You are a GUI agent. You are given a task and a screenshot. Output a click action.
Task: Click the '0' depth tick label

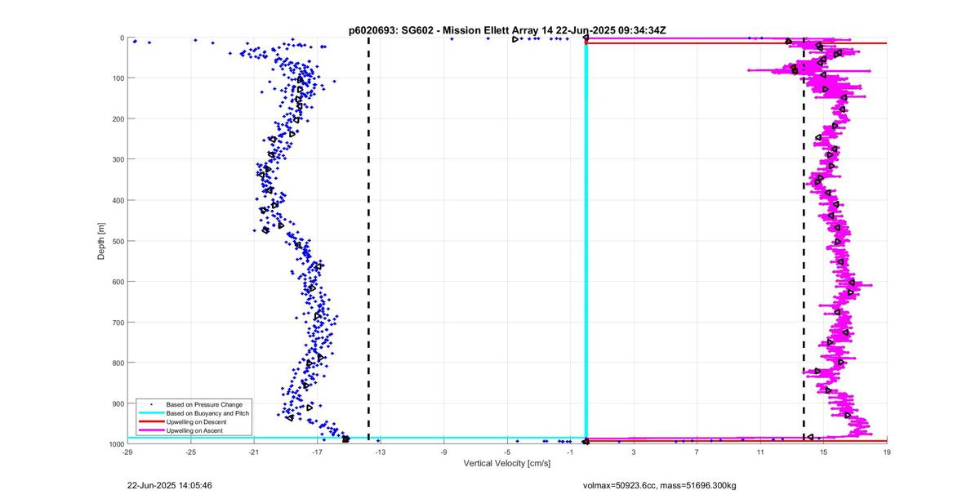pyautogui.click(x=121, y=38)
